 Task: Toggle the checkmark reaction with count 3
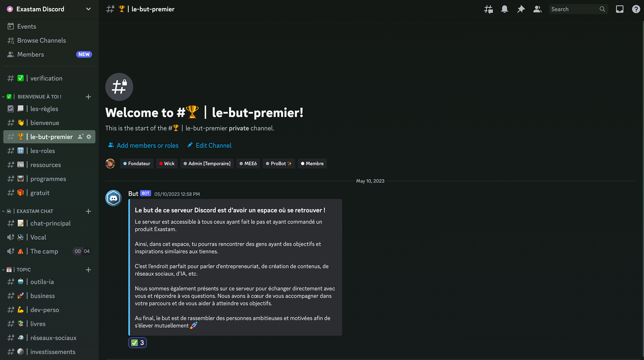(138, 343)
